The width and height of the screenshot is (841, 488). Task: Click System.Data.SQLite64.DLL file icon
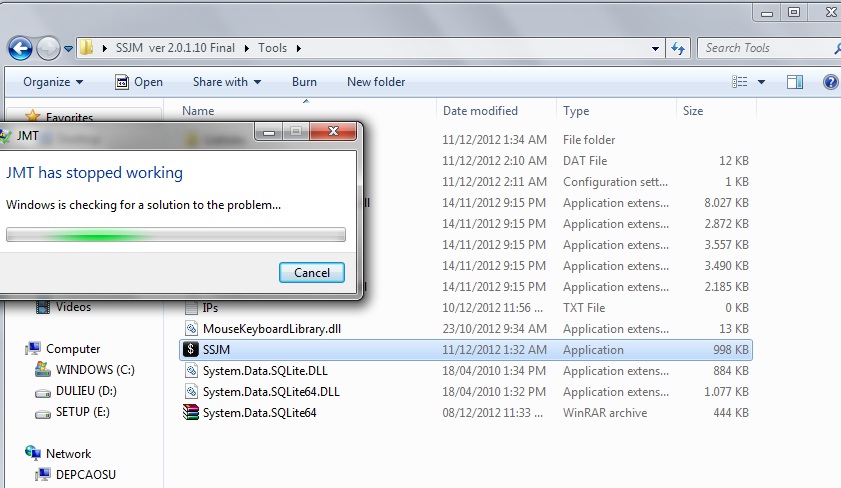pyautogui.click(x=191, y=391)
